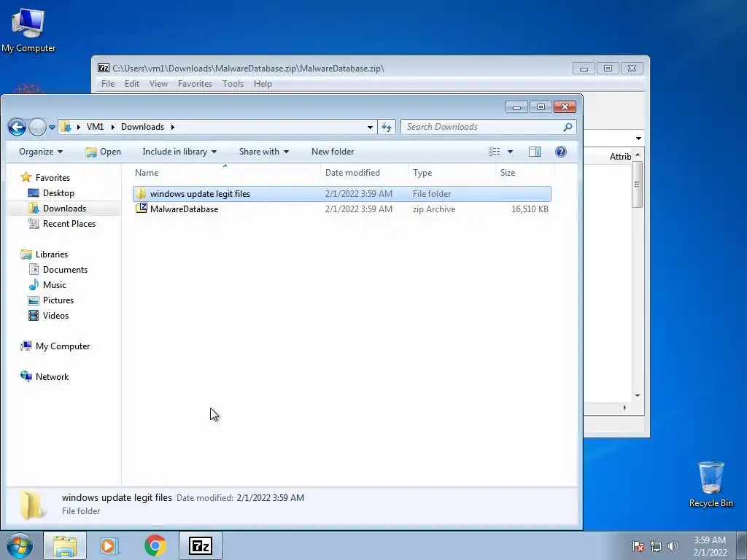The width and height of the screenshot is (747, 560).
Task: Open the view options dropdown arrow
Action: (x=510, y=152)
